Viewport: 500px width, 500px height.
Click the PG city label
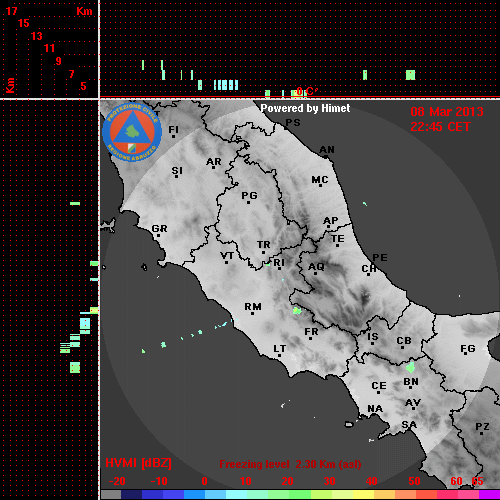(249, 195)
